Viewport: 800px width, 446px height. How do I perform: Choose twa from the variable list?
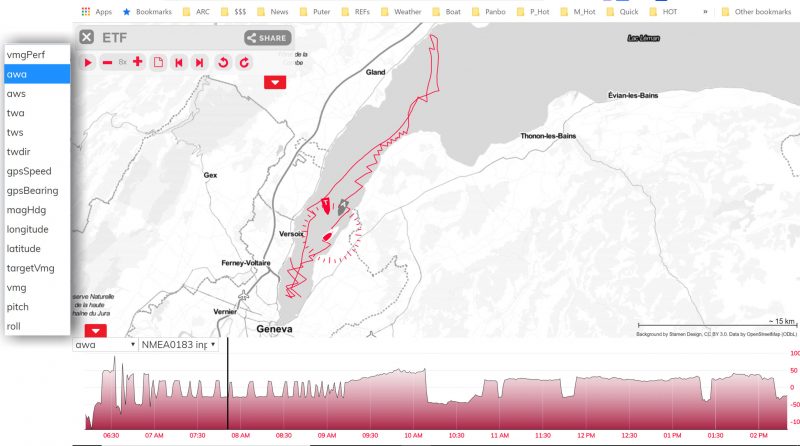coord(37,113)
